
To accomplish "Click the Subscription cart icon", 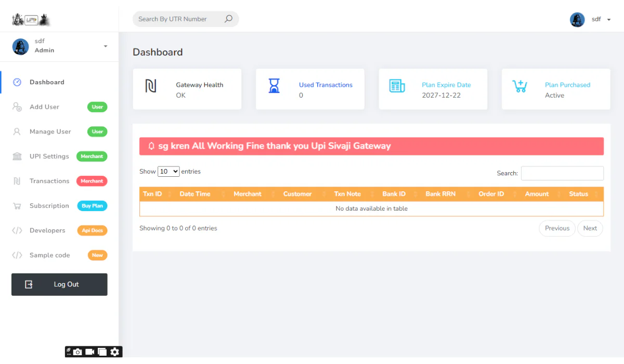I will point(17,206).
